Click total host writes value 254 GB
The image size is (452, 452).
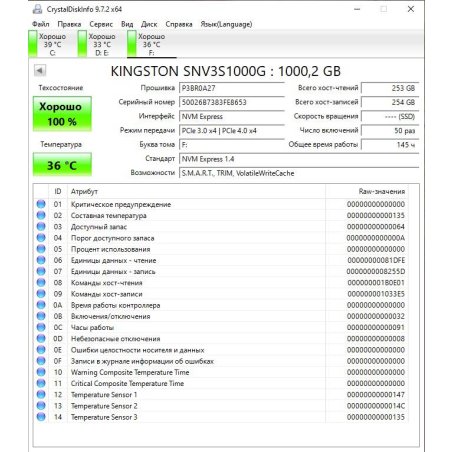[x=390, y=102]
